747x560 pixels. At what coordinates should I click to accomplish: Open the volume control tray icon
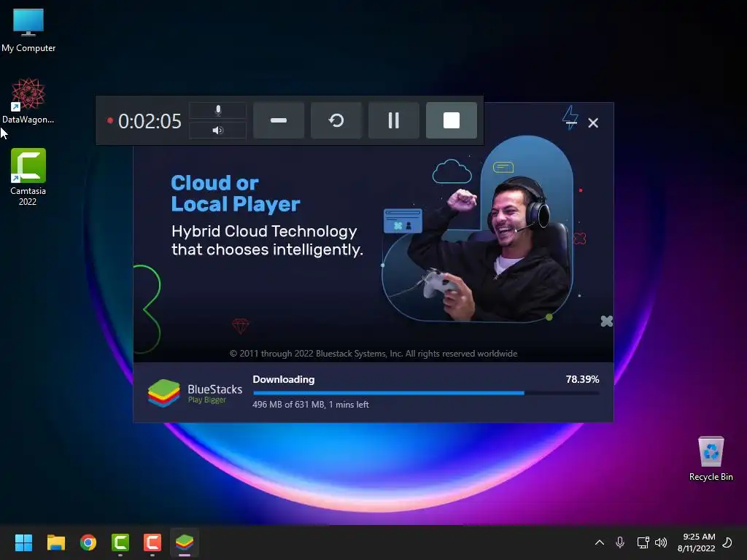pyautogui.click(x=661, y=542)
